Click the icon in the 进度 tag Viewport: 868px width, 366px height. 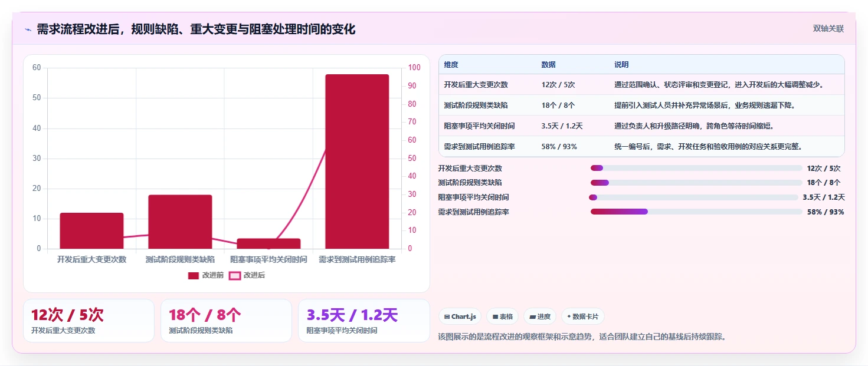(532, 316)
